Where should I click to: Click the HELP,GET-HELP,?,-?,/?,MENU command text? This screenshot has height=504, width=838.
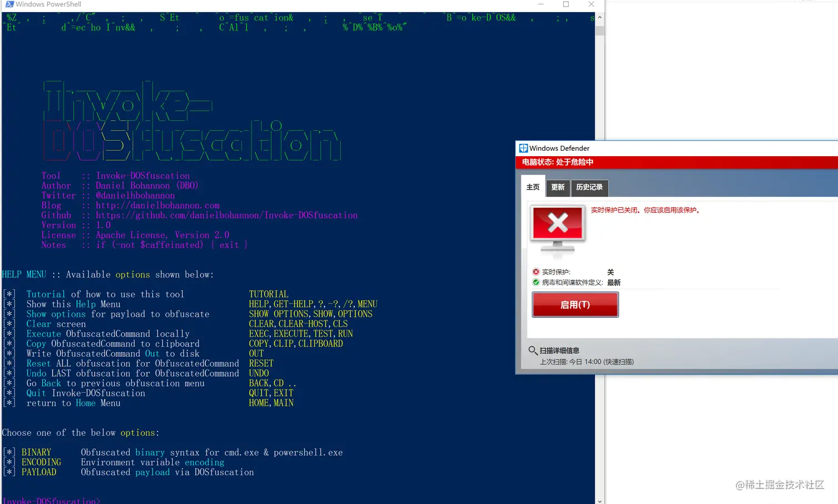(313, 304)
